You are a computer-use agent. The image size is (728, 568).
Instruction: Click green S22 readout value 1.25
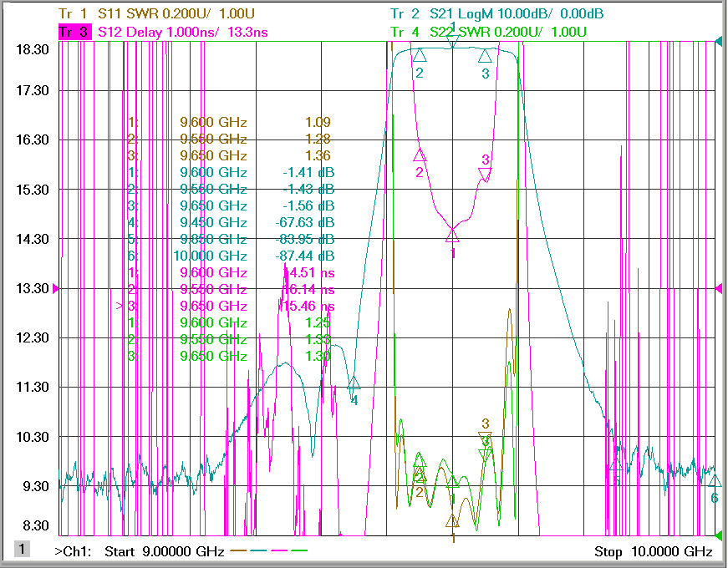click(318, 322)
